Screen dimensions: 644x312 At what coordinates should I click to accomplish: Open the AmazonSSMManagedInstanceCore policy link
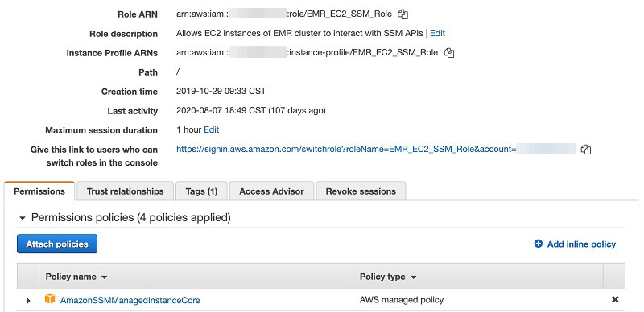[x=130, y=300]
